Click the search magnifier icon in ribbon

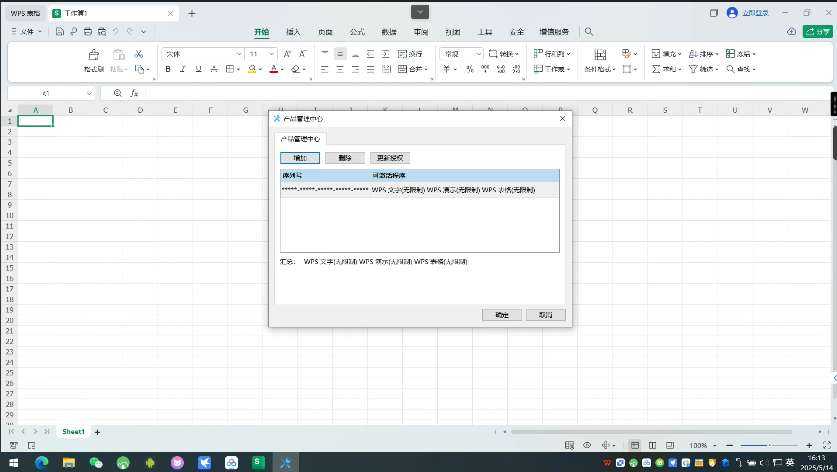pos(588,32)
